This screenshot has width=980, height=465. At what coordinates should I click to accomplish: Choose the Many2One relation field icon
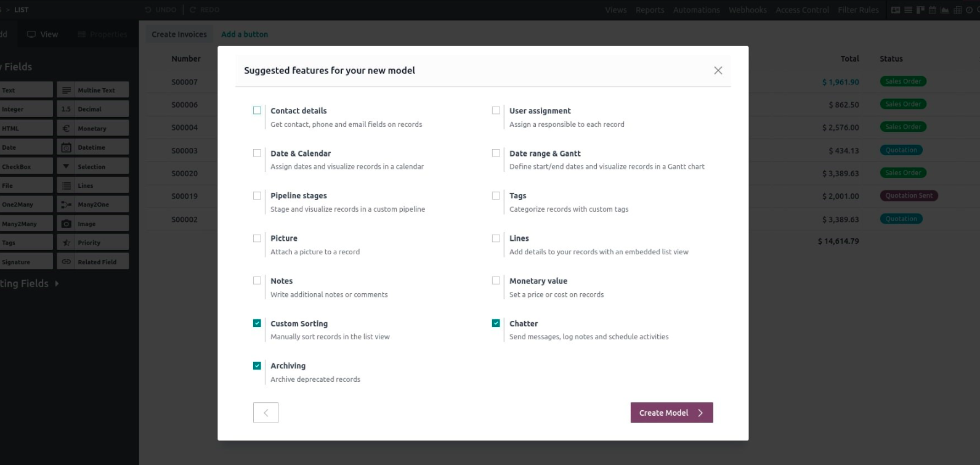(x=67, y=204)
